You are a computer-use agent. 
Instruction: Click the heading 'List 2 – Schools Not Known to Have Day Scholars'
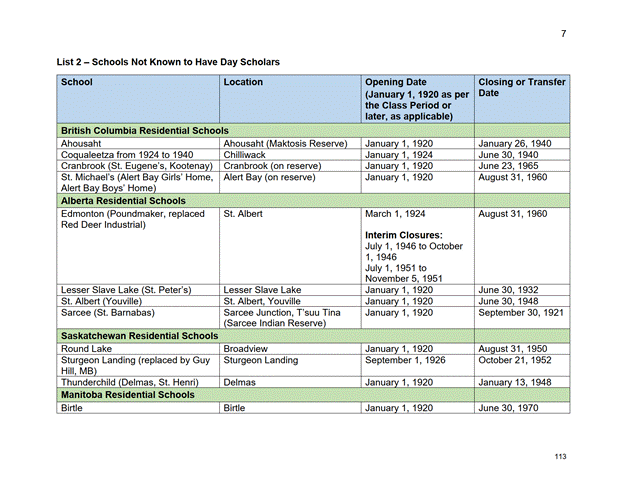(x=168, y=62)
